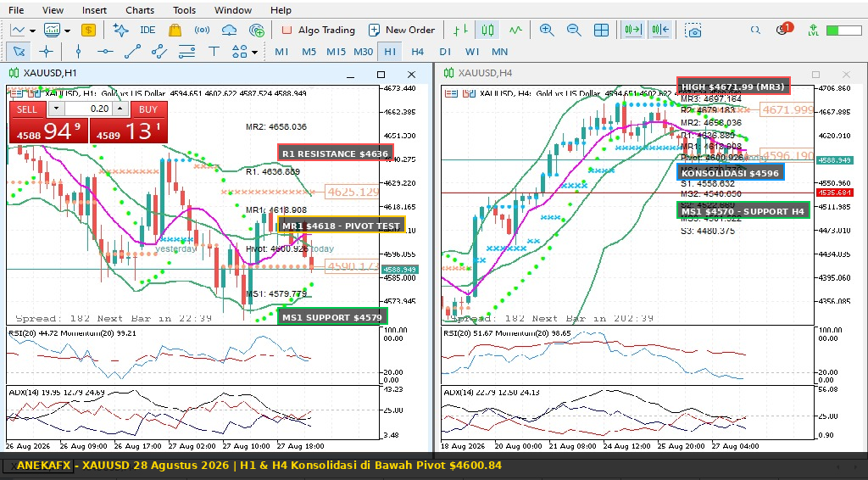
Task: Switch chart to Bar Chart style
Action: [x=460, y=30]
